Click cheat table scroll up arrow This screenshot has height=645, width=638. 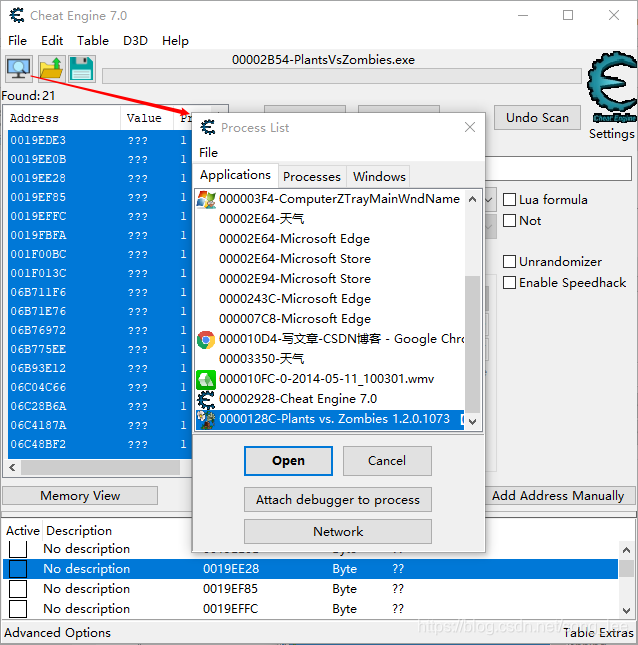click(x=626, y=550)
